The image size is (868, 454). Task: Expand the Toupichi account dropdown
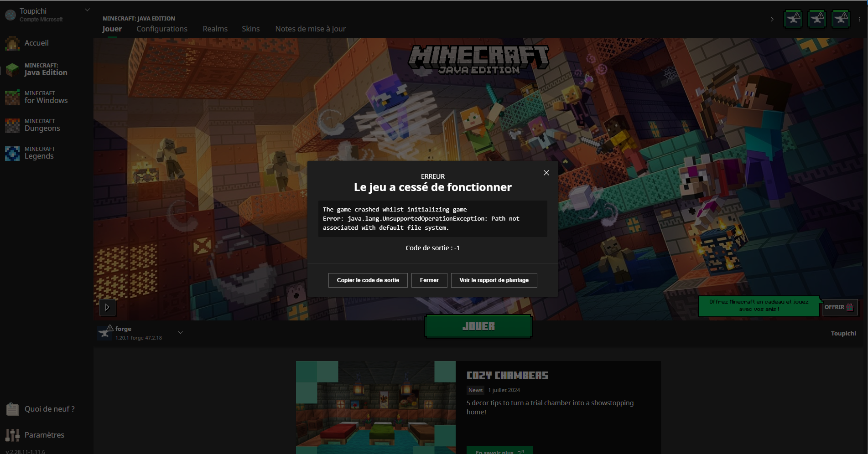pyautogui.click(x=88, y=10)
